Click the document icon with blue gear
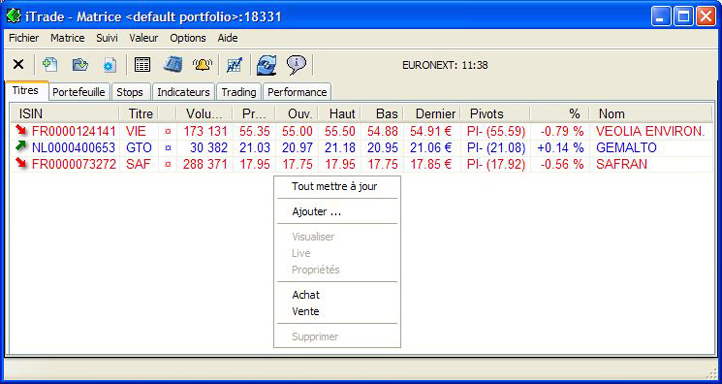The height and width of the screenshot is (384, 722). (110, 65)
